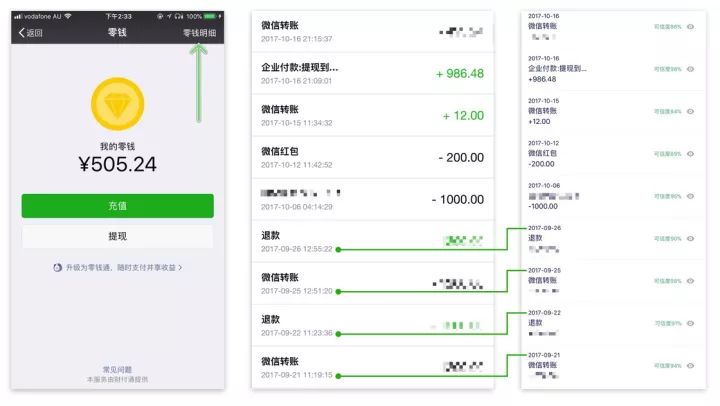Tap the vodafone AU signal indicator
Screen dimensions: 720x406
pyautogui.click(x=38, y=16)
